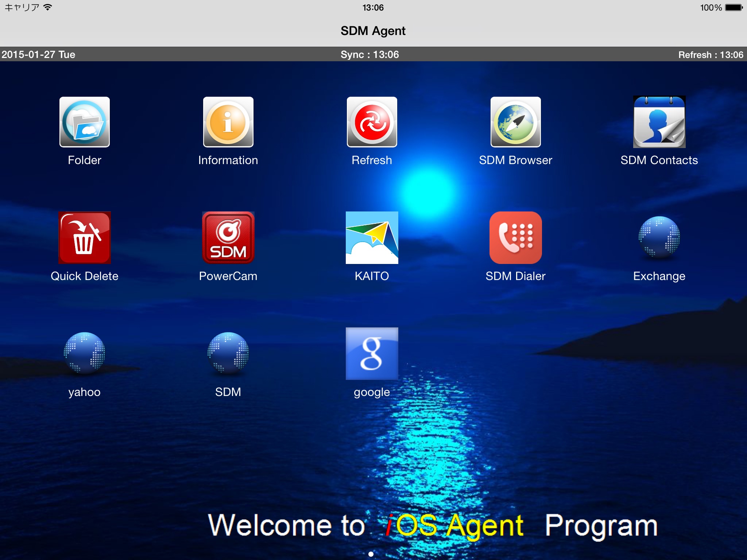Open the PowerCam SDM camera icon
747x560 pixels.
[228, 238]
